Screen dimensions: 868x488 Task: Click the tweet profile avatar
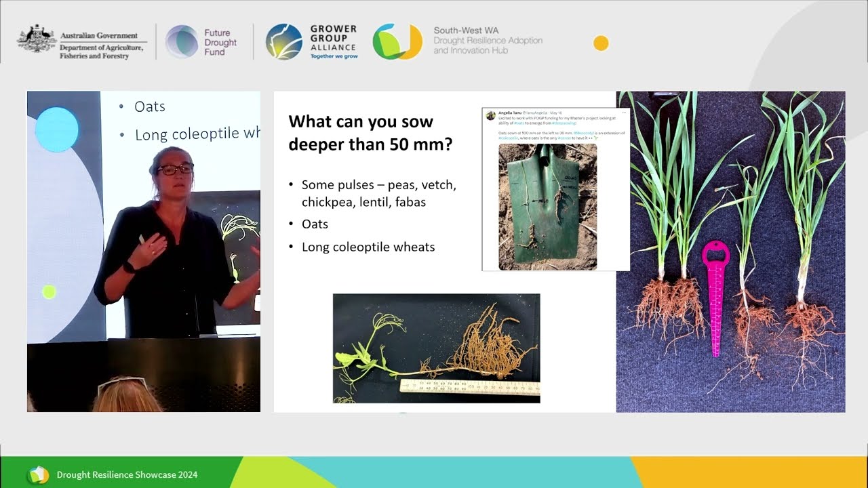tap(490, 115)
